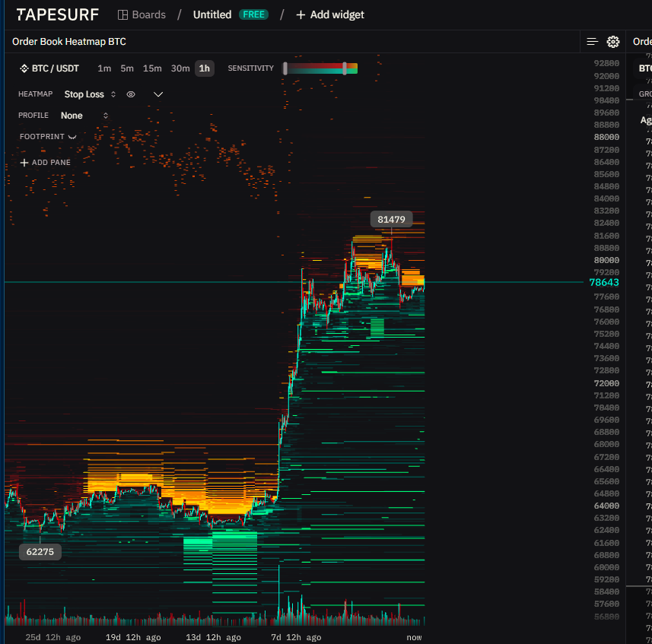Click the SENSITIVITY label

(251, 68)
